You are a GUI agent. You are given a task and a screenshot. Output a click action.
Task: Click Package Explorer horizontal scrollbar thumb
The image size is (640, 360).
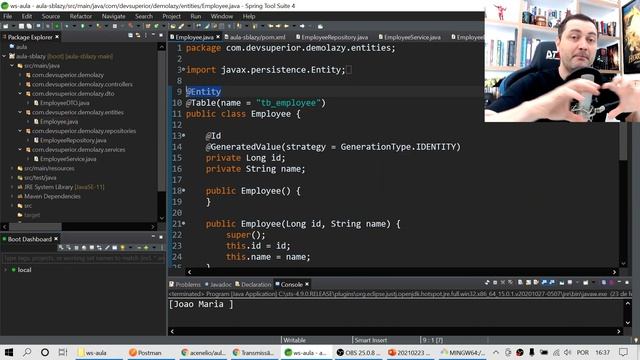(x=36, y=227)
